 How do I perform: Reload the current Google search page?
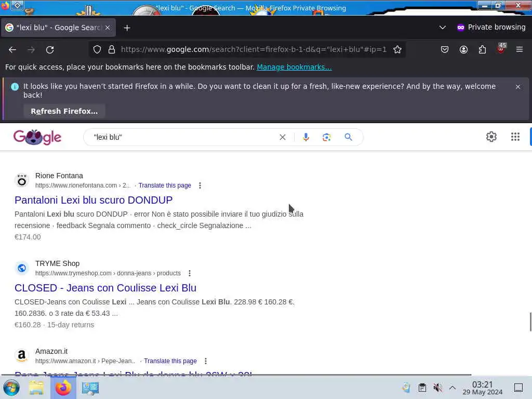pyautogui.click(x=50, y=49)
